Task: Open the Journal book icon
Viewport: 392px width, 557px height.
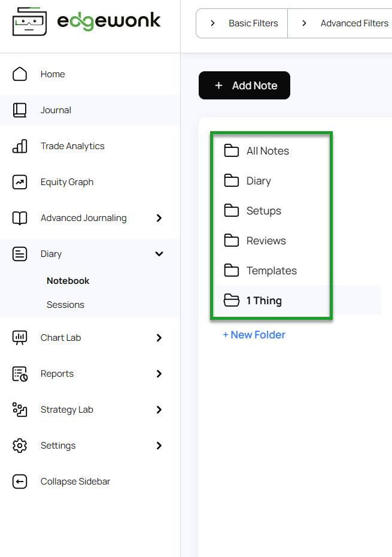Action: [20, 110]
